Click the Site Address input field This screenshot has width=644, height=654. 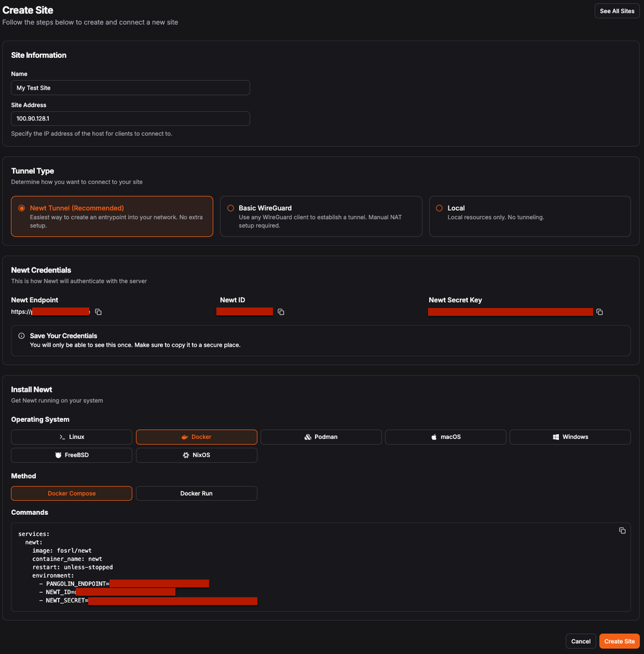tap(130, 118)
